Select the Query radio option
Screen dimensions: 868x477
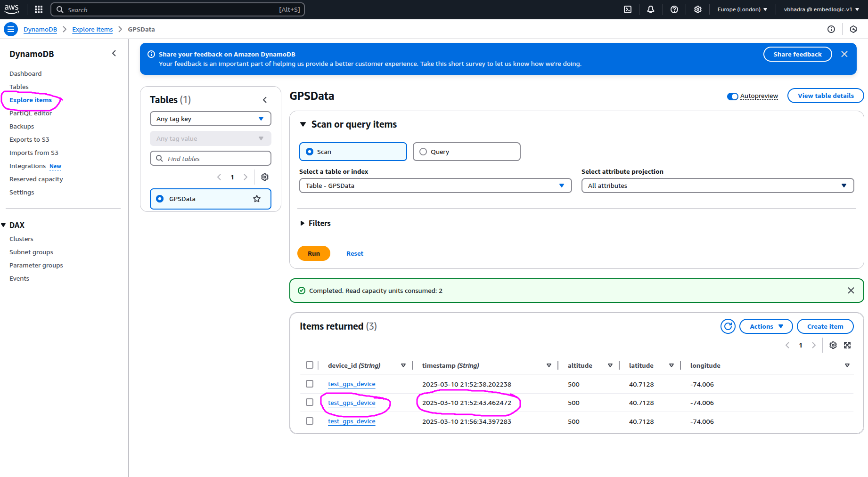[423, 152]
